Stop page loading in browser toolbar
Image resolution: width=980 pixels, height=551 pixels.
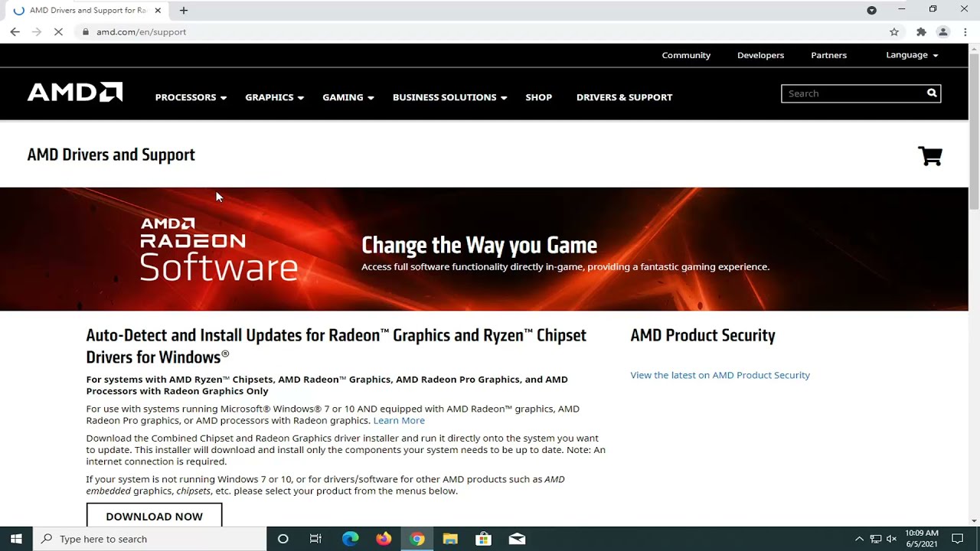[x=60, y=31]
